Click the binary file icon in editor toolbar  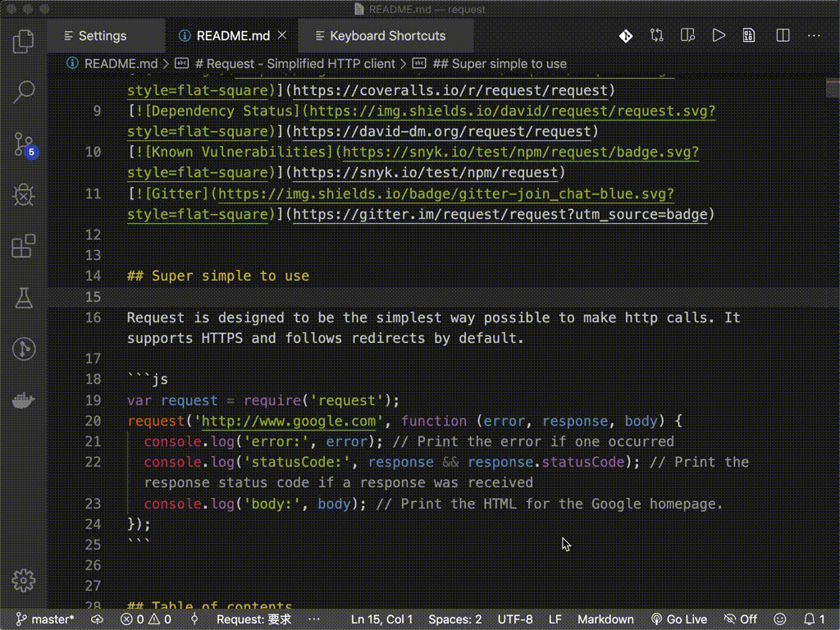pyautogui.click(x=749, y=36)
